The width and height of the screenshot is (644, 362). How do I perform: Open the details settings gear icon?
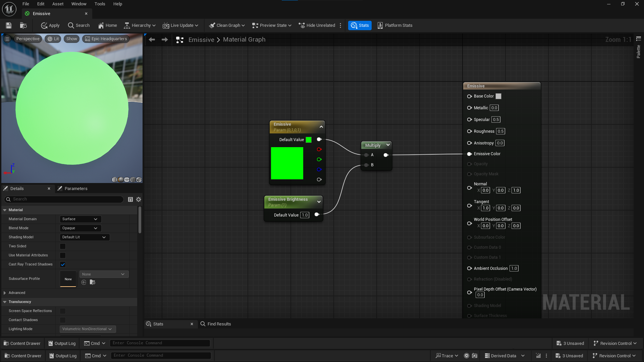point(139,199)
